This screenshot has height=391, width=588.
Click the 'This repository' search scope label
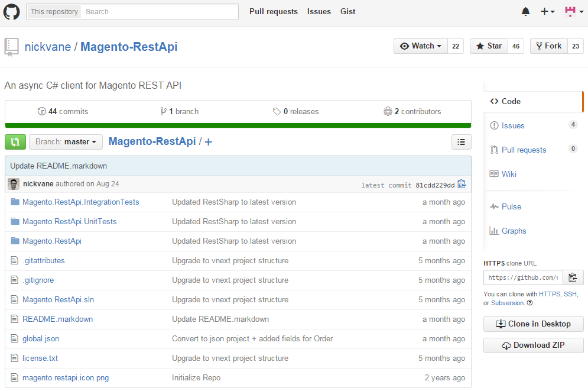[x=54, y=12]
